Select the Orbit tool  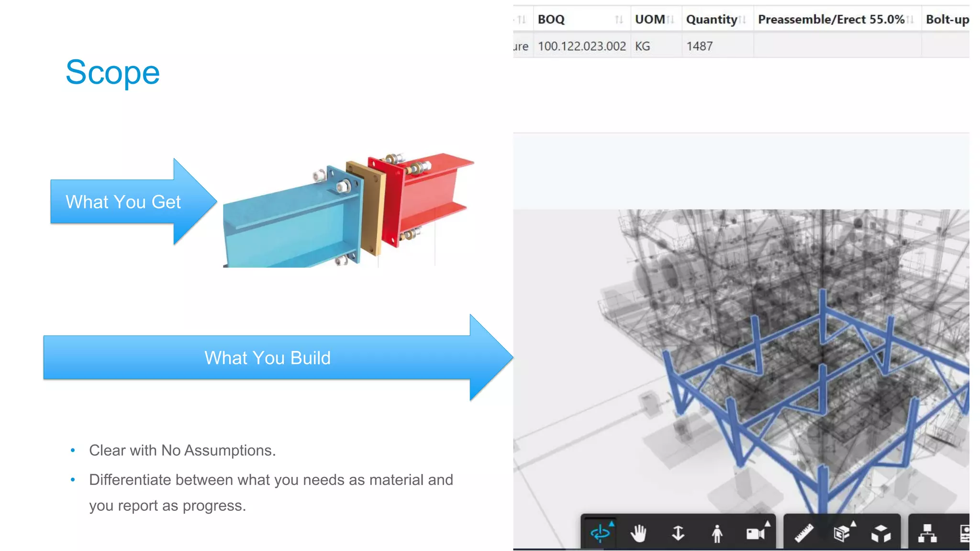coord(600,533)
